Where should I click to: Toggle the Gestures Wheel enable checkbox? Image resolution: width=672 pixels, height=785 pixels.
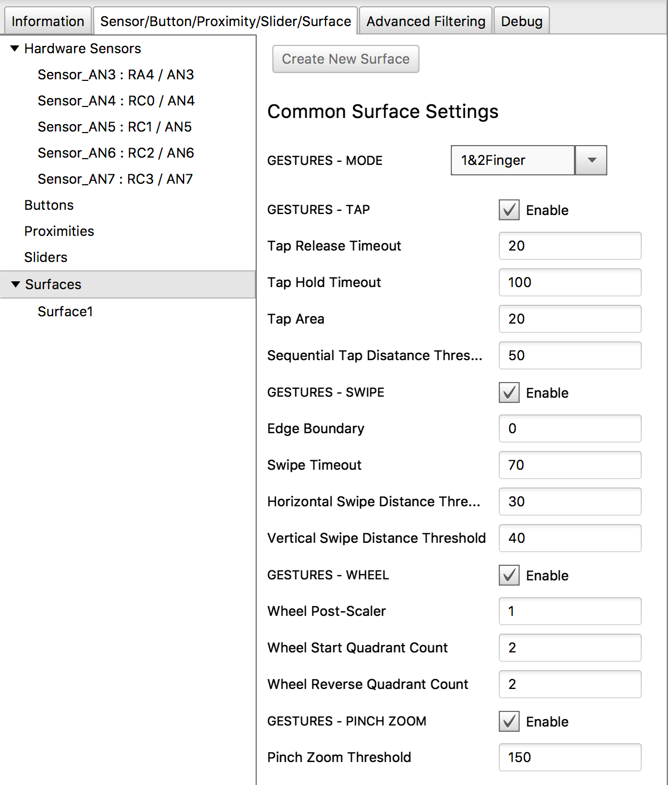click(509, 575)
